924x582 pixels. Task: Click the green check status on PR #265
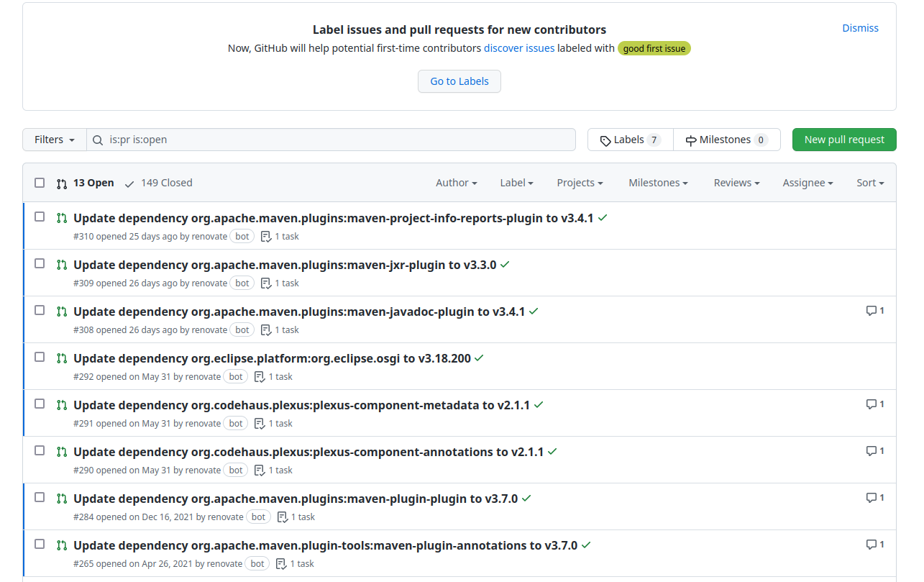pos(586,545)
